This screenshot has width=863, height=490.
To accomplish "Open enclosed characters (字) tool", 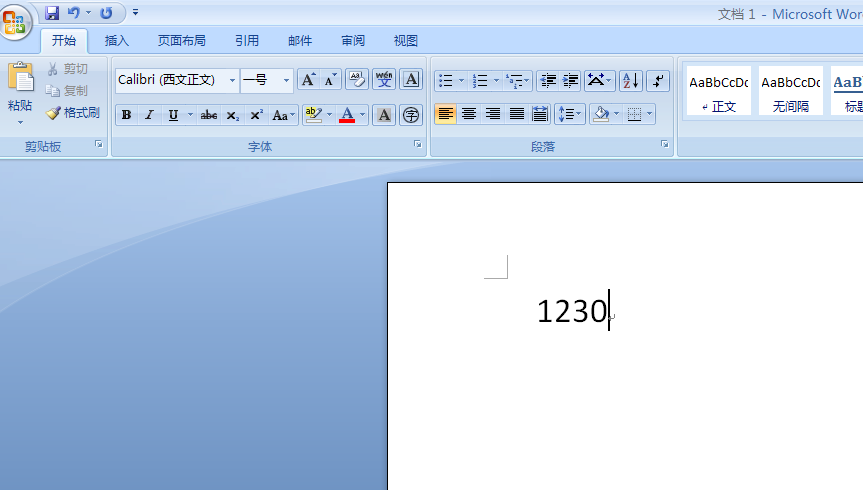I will (411, 115).
